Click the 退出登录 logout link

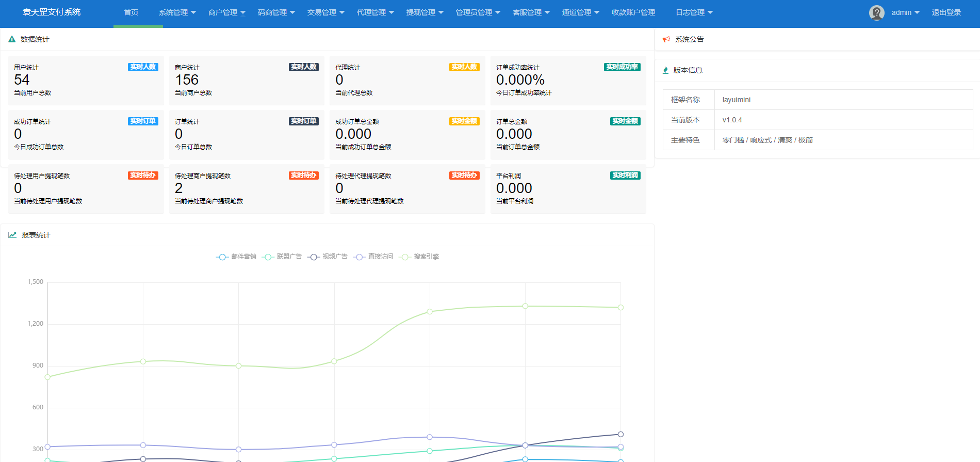coord(946,12)
